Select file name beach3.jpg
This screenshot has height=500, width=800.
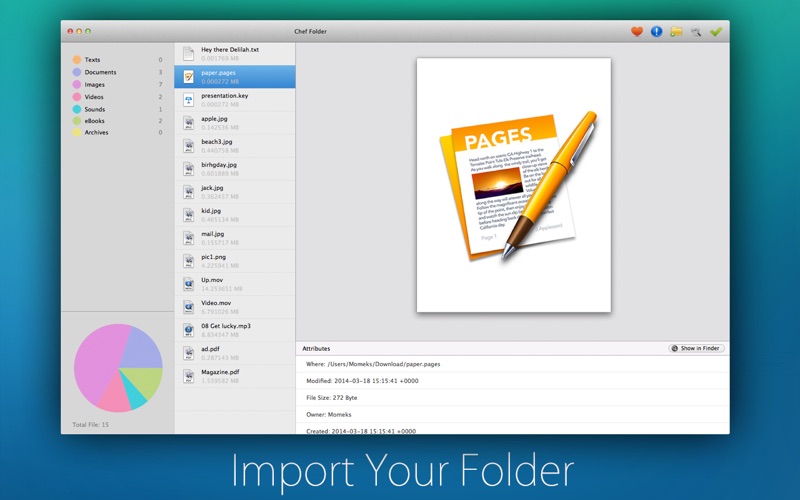click(216, 141)
